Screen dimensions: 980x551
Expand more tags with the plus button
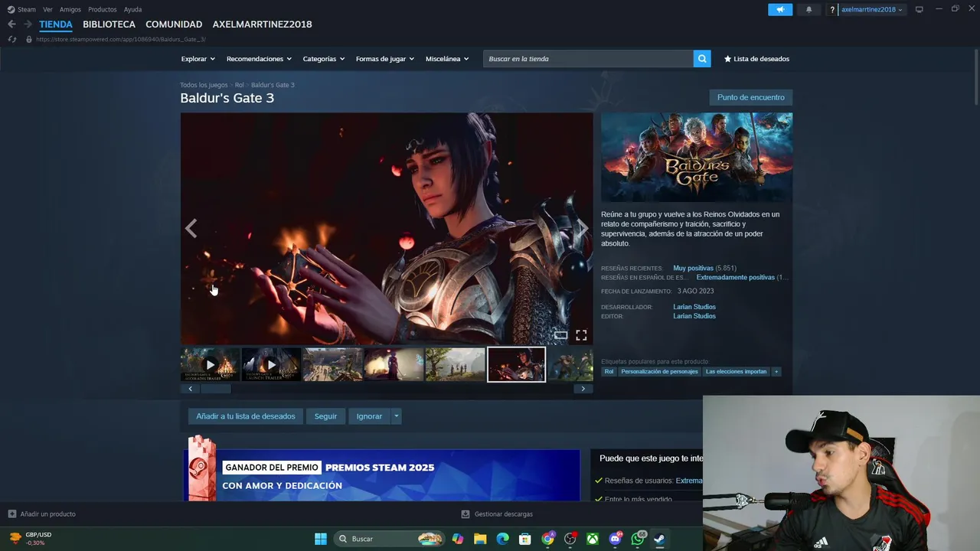776,371
